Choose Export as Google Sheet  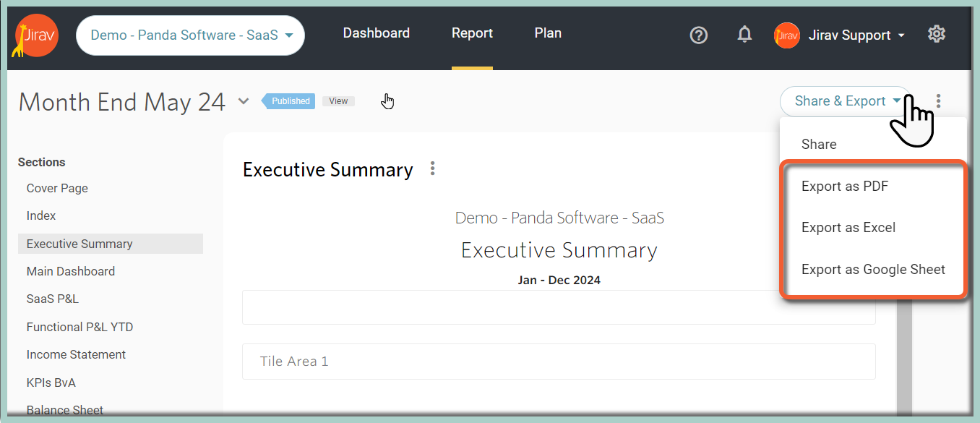874,269
